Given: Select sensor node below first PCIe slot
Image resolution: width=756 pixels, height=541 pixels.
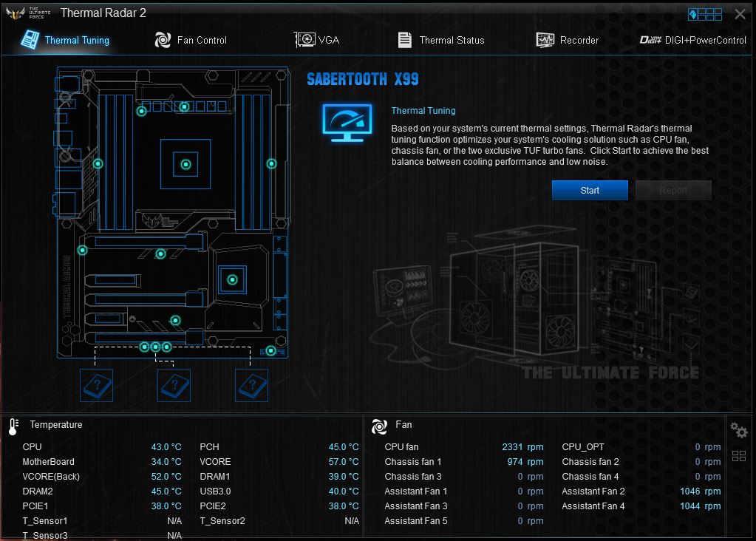Looking at the screenshot, I should click(x=160, y=254).
